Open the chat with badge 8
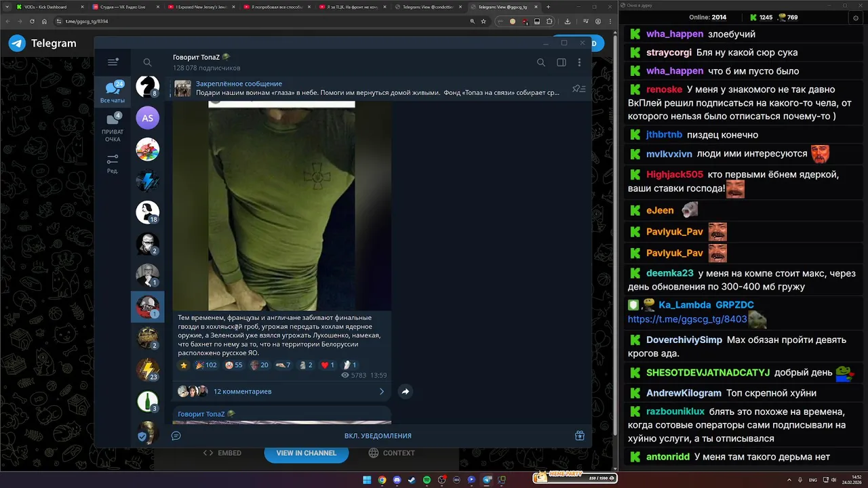This screenshot has height=488, width=868. [148, 86]
